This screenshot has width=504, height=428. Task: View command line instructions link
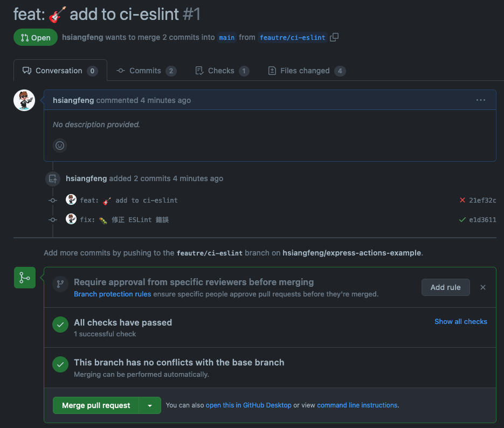[x=357, y=405]
